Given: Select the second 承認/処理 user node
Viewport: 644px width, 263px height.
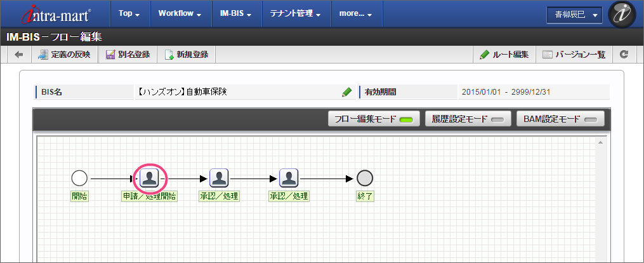Looking at the screenshot, I should point(289,179).
